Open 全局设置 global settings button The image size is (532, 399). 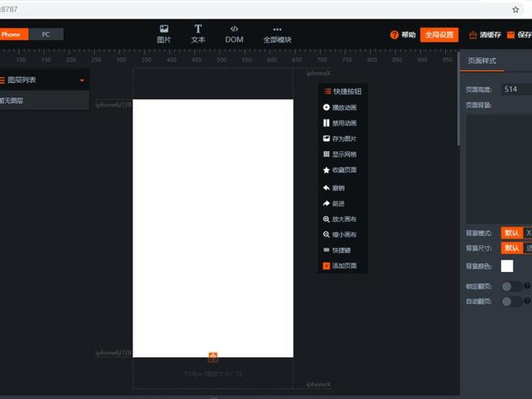(x=439, y=35)
